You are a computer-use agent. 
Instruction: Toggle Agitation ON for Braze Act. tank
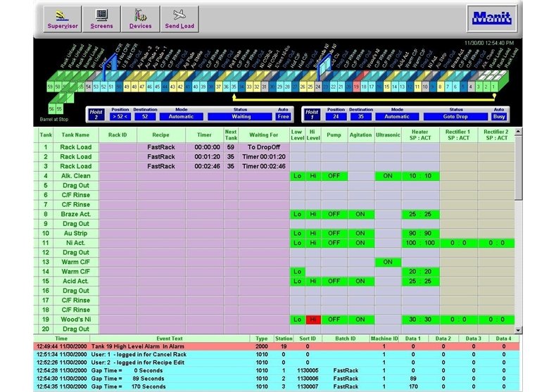(x=360, y=214)
